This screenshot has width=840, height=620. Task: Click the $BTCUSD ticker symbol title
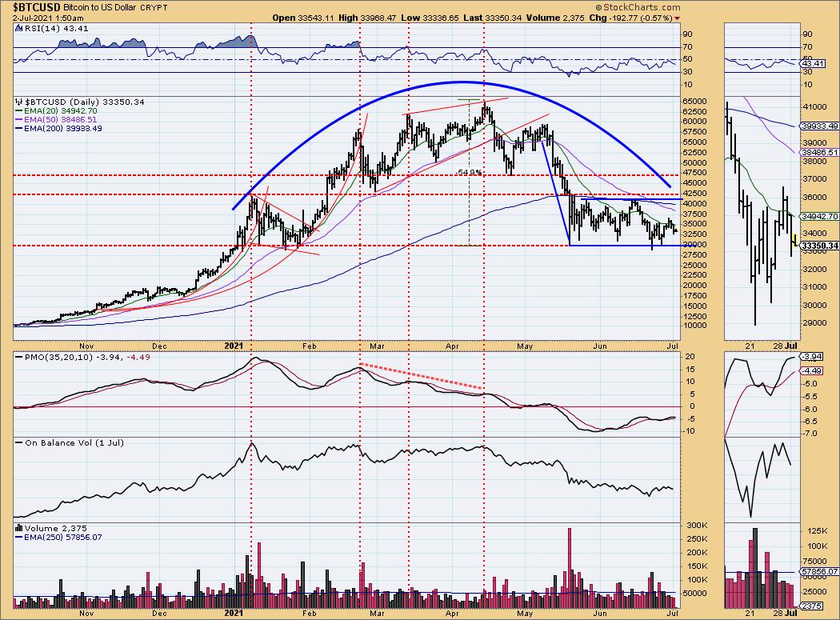pyautogui.click(x=37, y=7)
